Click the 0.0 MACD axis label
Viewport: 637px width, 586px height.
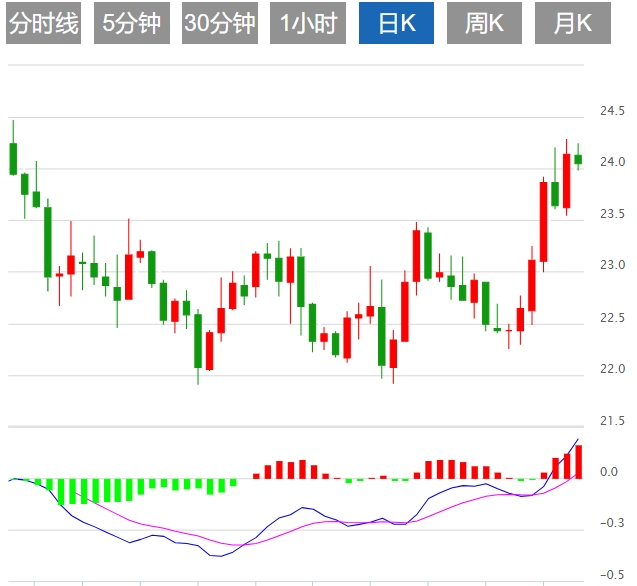608,472
